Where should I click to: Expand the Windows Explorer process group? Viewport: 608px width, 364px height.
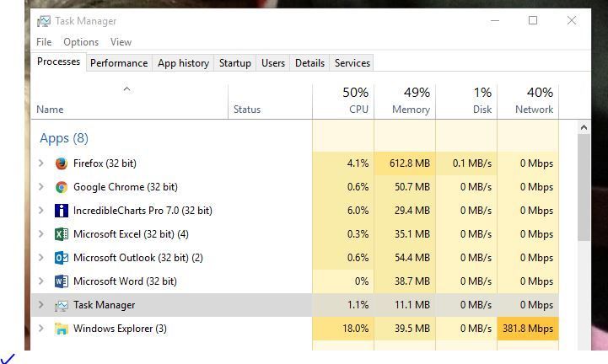(x=40, y=329)
